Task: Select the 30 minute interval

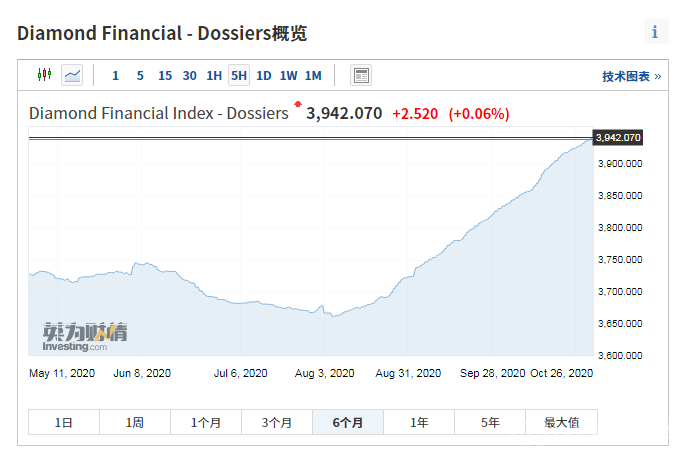Action: 190,76
